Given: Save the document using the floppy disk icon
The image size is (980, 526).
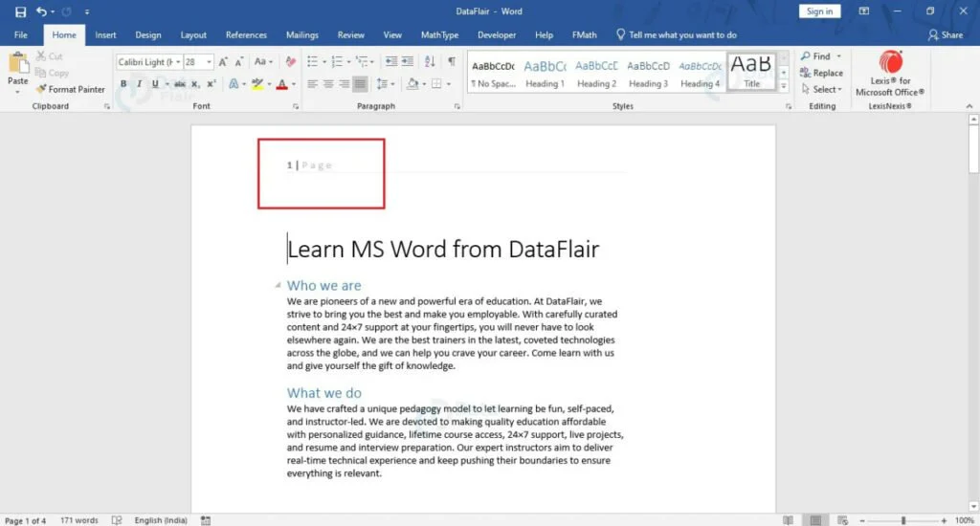Looking at the screenshot, I should (x=20, y=11).
